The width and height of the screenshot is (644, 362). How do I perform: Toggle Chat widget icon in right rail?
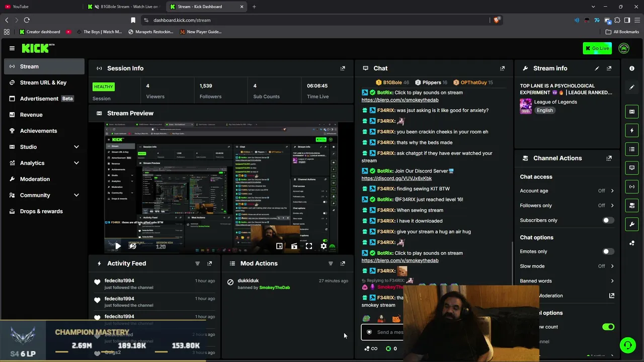[x=632, y=168]
